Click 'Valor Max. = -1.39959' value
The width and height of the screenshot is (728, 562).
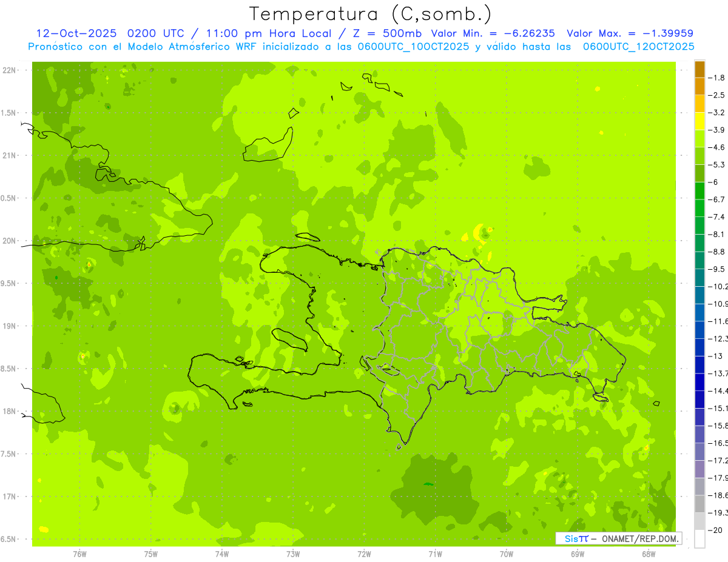pos(630,33)
